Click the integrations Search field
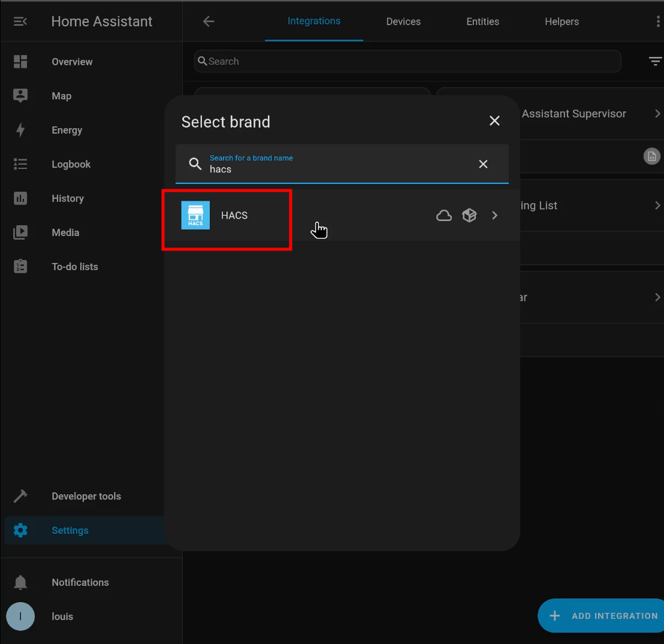Screen dimensions: 664x644 [408, 61]
